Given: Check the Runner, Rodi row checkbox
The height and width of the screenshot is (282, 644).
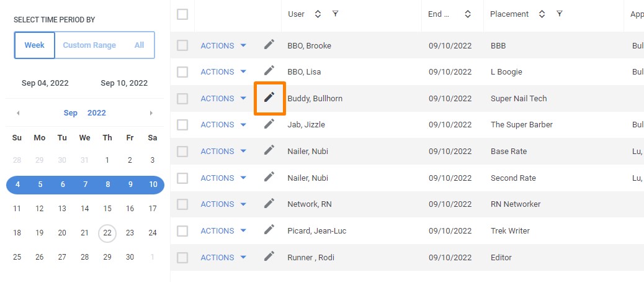Looking at the screenshot, I should coord(182,258).
